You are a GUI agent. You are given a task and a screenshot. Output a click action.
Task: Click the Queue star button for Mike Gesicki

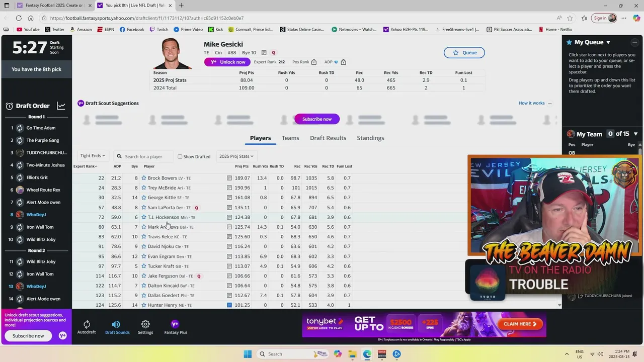tap(464, 52)
